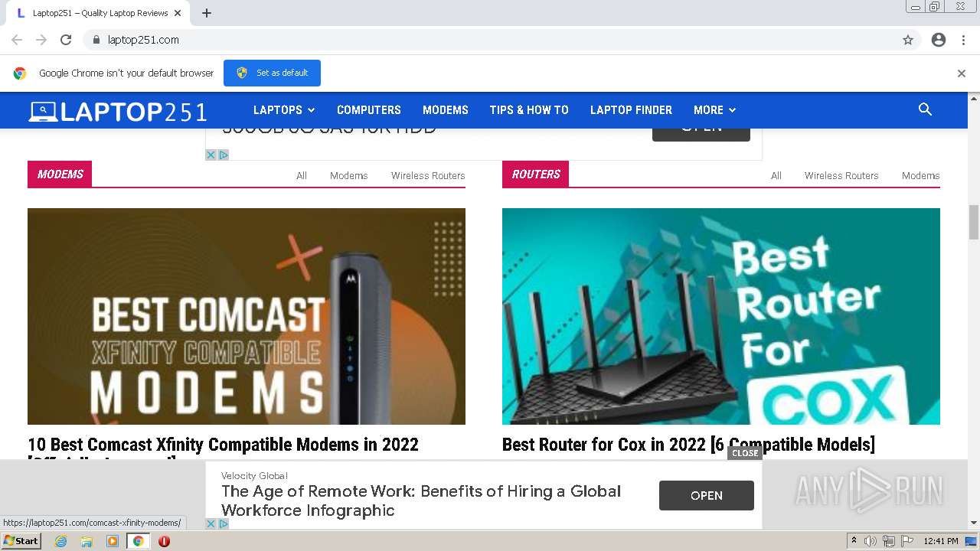Click the scrollbar up arrow
This screenshot has width=980, height=551.
coord(974,98)
